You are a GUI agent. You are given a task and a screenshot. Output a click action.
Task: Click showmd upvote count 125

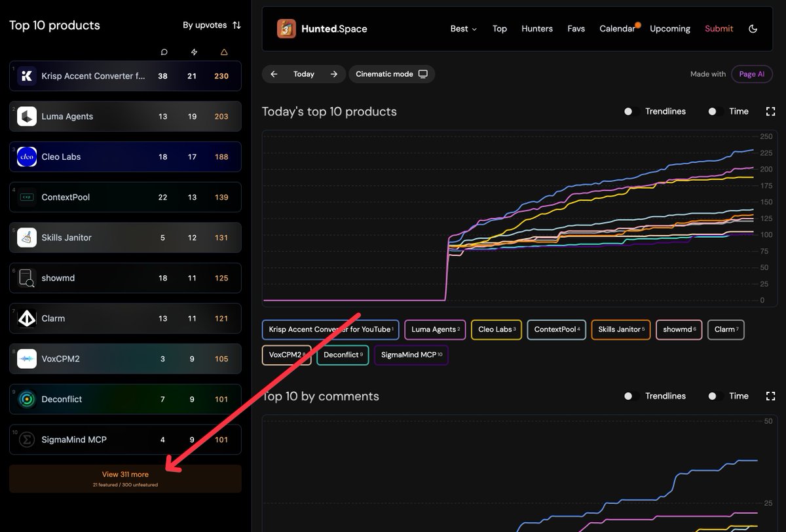[221, 278]
